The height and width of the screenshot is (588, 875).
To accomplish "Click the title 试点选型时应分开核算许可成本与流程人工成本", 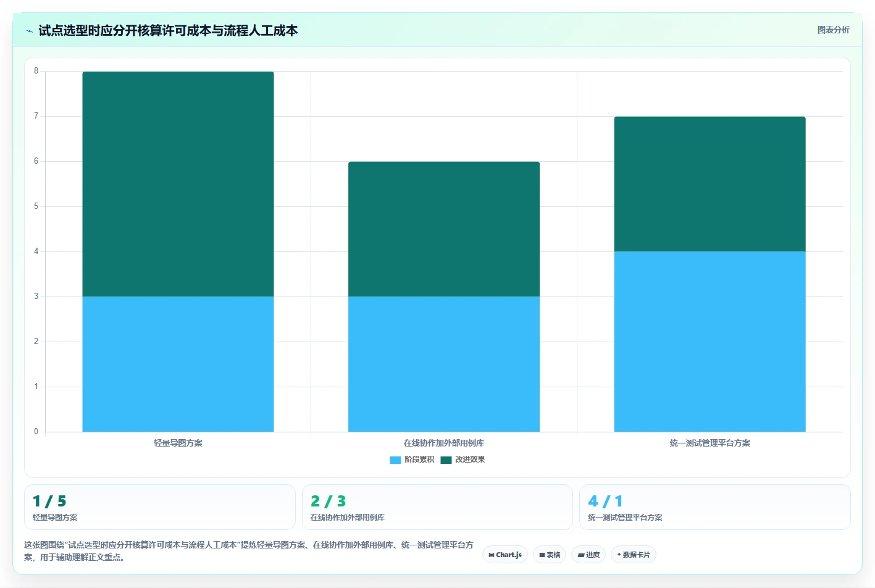I will click(168, 30).
